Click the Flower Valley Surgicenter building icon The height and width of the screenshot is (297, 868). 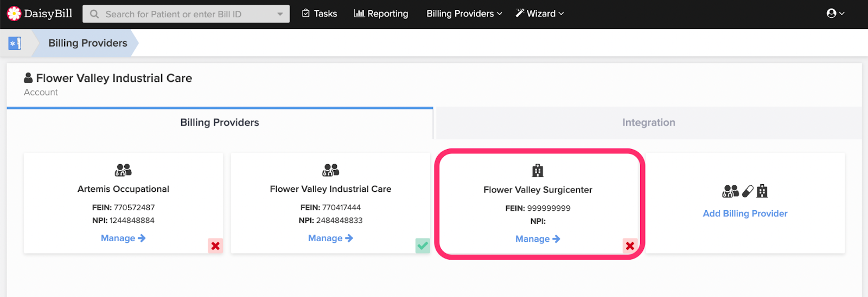pos(538,171)
